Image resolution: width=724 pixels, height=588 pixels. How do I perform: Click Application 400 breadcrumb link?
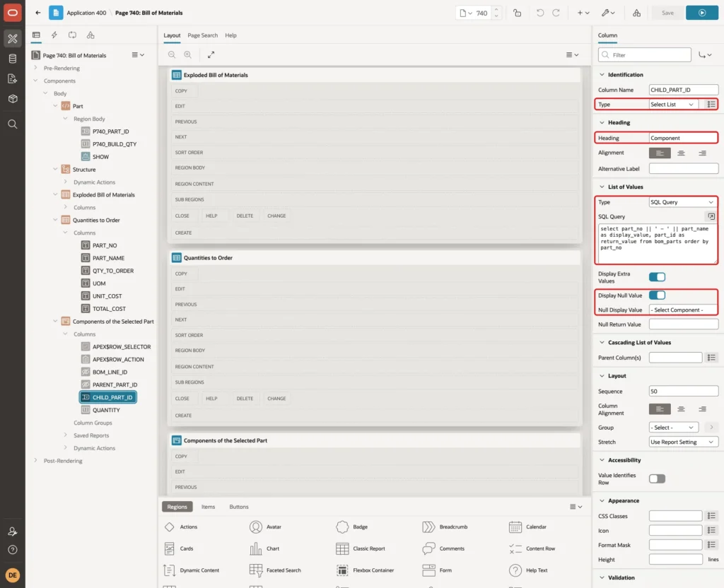(x=86, y=13)
